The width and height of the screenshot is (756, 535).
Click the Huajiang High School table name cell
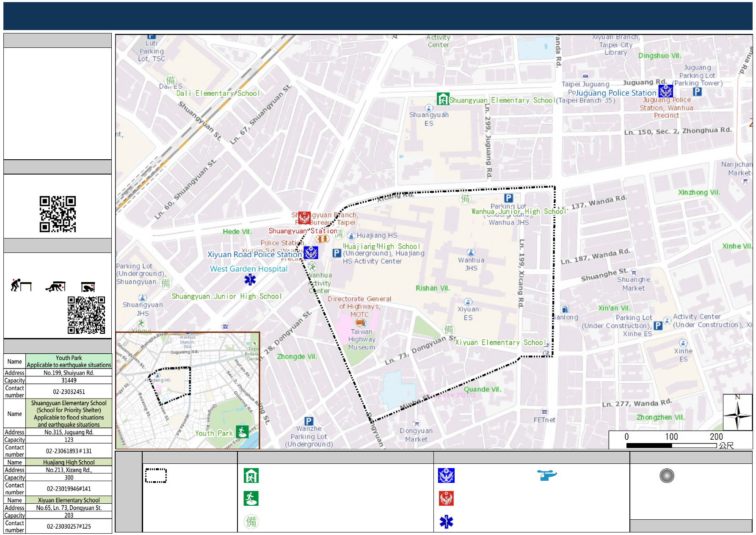[x=69, y=462]
